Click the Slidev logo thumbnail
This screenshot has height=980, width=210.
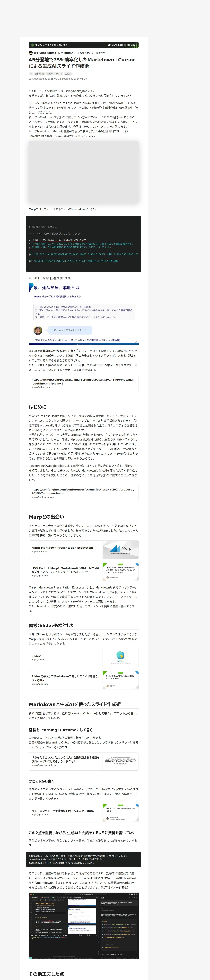(120, 658)
